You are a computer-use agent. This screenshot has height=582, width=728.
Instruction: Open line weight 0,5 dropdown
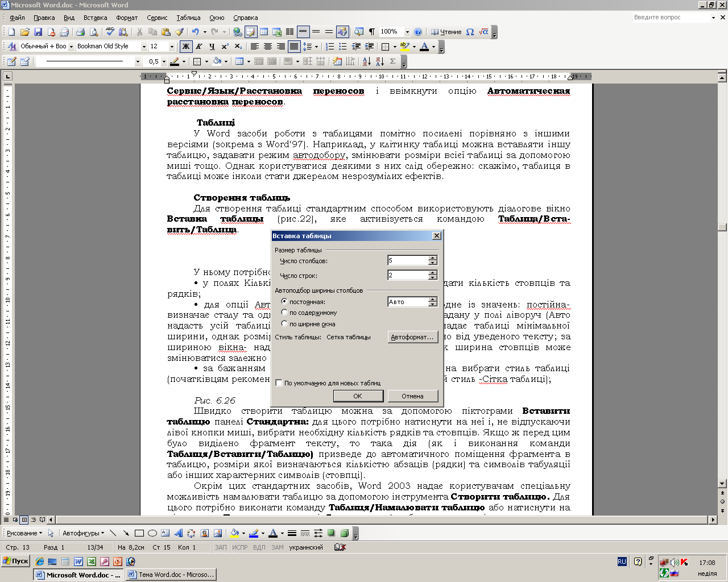(x=164, y=61)
